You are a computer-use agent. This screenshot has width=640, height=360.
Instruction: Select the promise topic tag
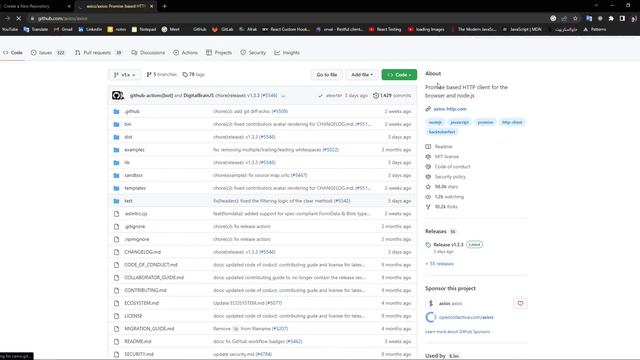(485, 122)
